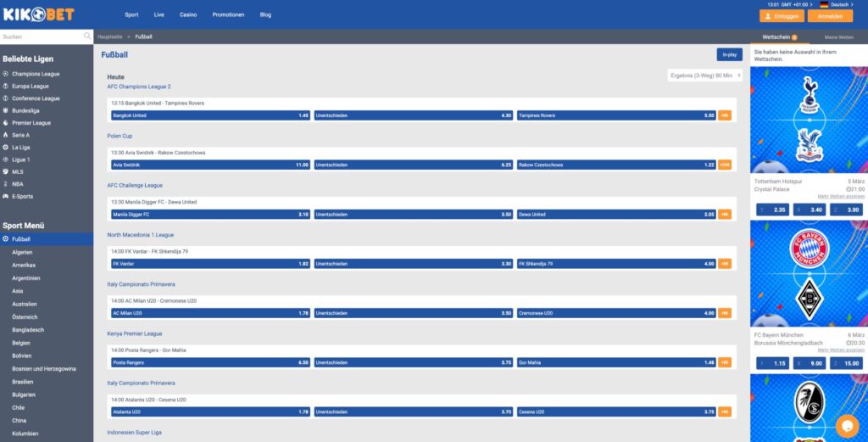Screen dimensions: 868x442
Task: Expand Brasilien in Sport Menü
Action: [23, 382]
